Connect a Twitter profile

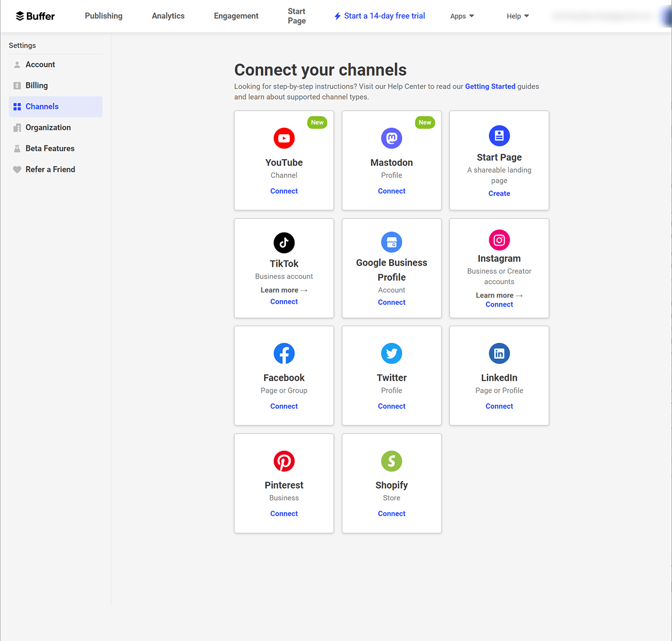coord(392,406)
